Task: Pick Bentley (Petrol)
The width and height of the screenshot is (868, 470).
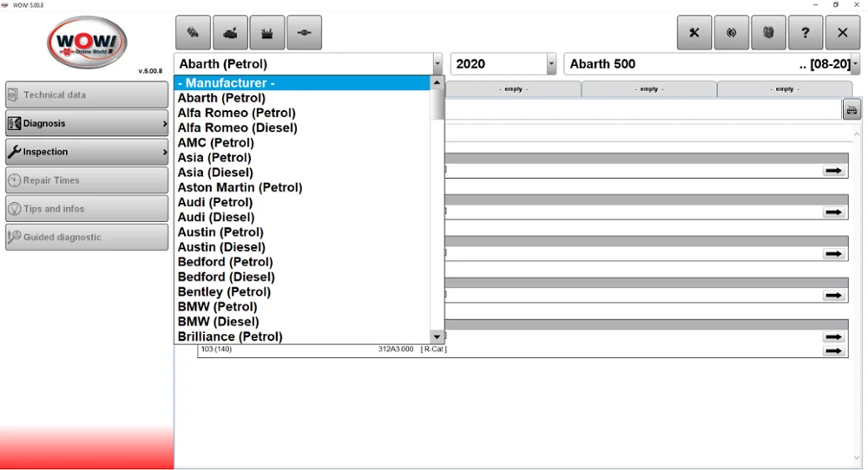Action: click(x=302, y=292)
